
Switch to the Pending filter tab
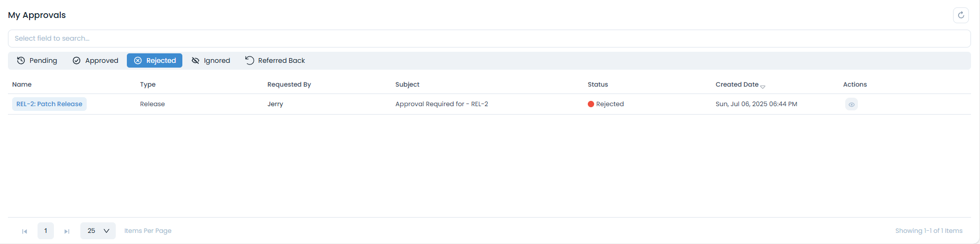pos(37,61)
